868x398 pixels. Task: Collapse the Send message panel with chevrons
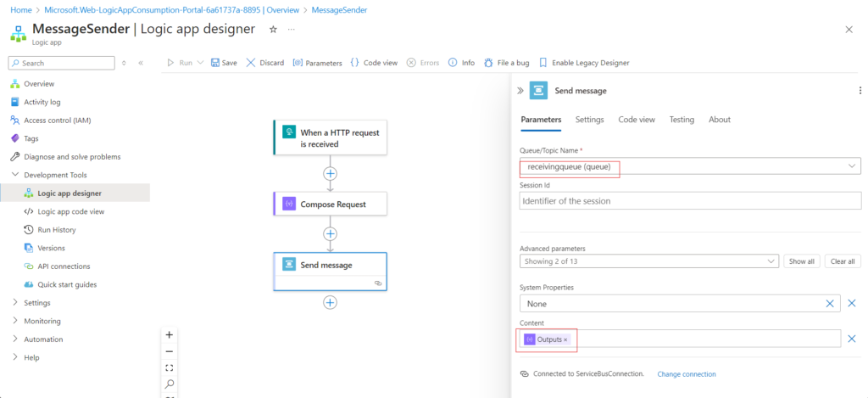pyautogui.click(x=520, y=90)
